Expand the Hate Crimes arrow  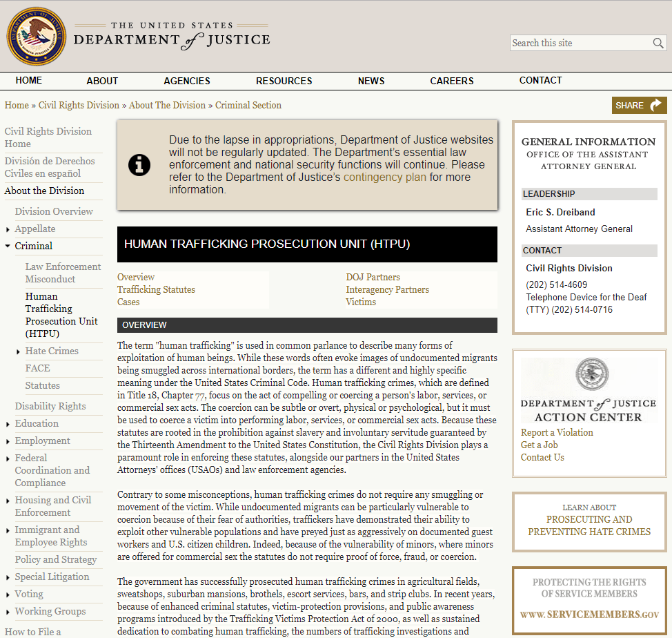pos(18,352)
